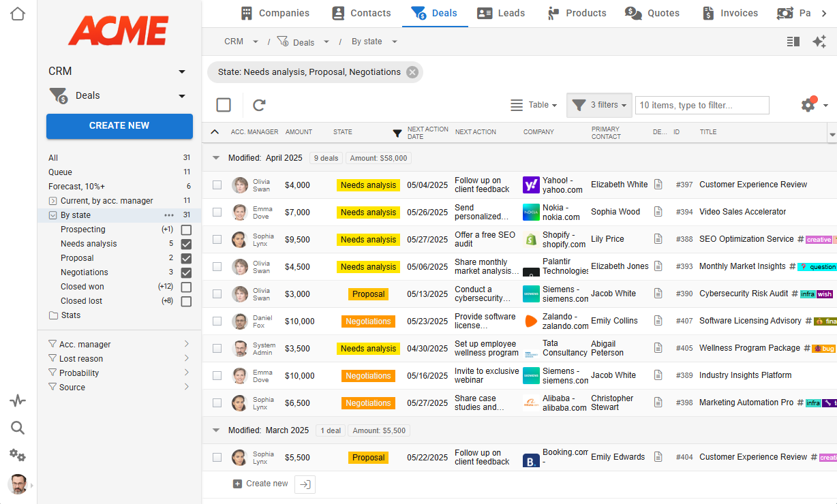Viewport: 837px width, 504px height.
Task: Switch to the Leads tab
Action: [501, 13]
